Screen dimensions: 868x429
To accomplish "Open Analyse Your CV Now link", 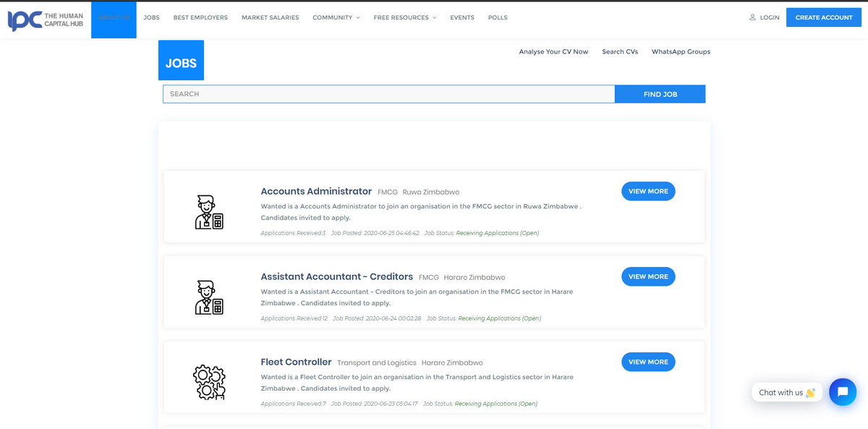I will pyautogui.click(x=553, y=52).
